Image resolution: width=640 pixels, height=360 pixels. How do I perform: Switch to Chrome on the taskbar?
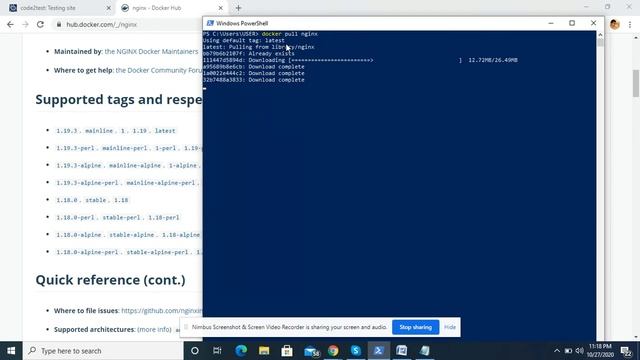[x=333, y=351]
